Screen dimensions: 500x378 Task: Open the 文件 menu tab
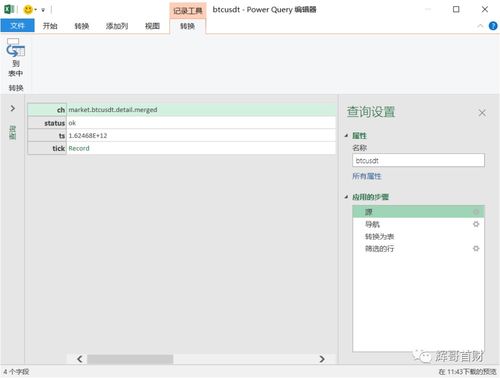(17, 26)
